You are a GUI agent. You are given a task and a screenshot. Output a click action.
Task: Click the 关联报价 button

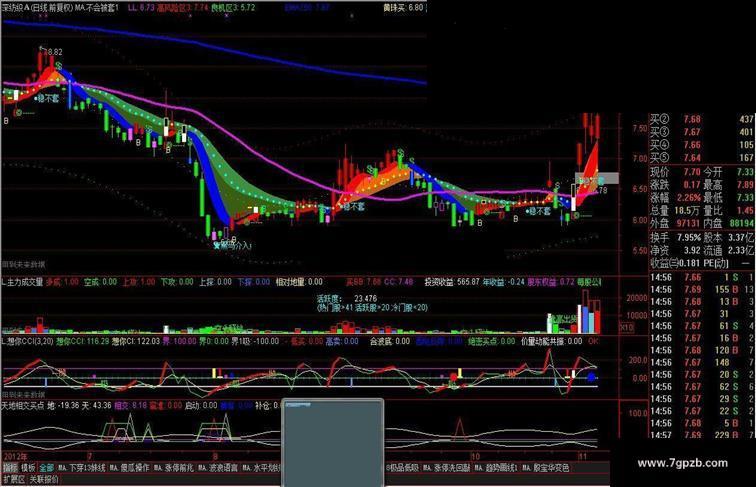click(44, 479)
